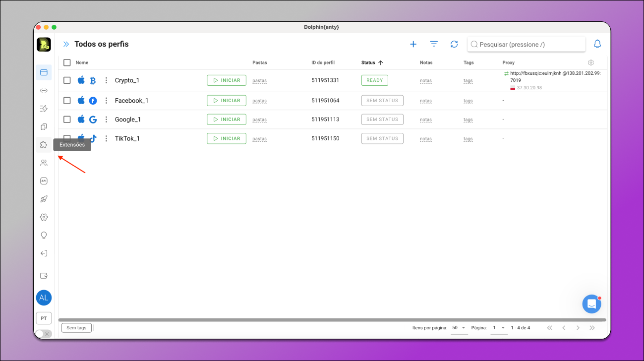Open the lightbulb tips icon
Screen dimensions: 644x361
click(44, 235)
